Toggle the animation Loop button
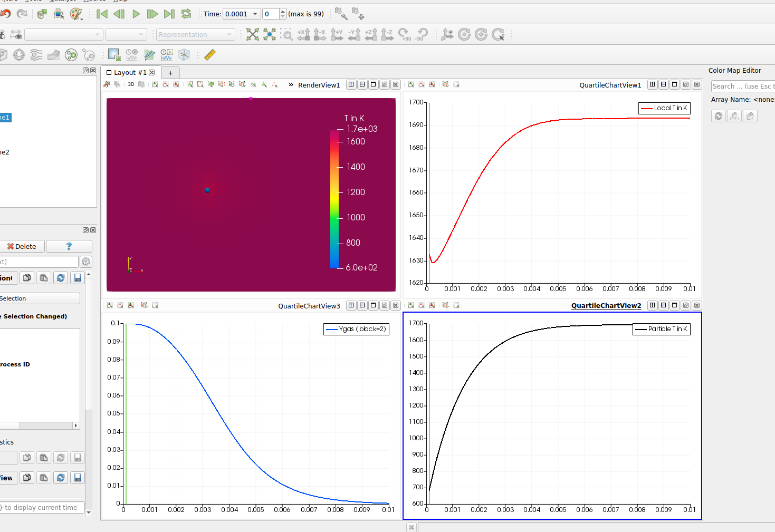Image resolution: width=775 pixels, height=532 pixels. coord(186,14)
